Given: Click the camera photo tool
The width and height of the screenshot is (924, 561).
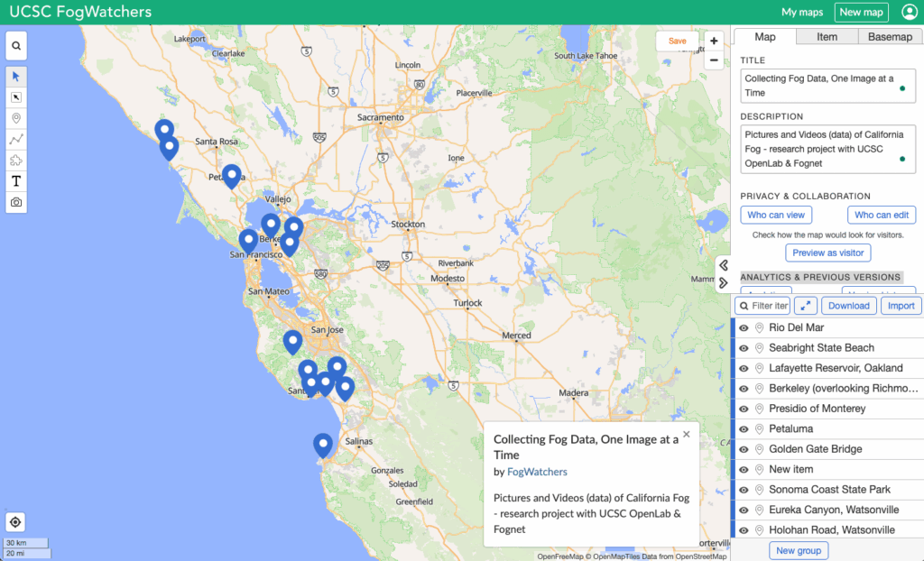Looking at the screenshot, I should [16, 203].
